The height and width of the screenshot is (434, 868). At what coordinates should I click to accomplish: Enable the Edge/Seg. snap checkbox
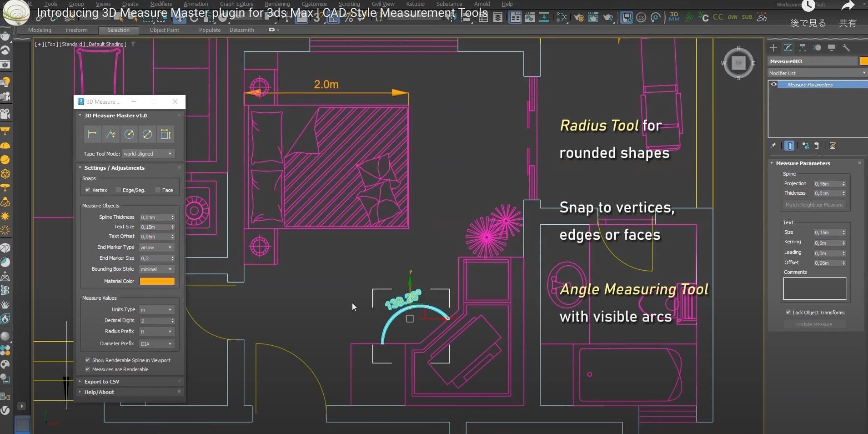118,190
